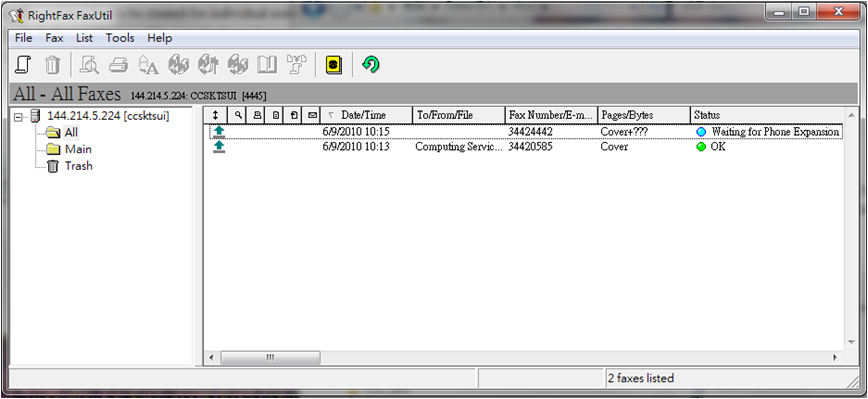868x399 pixels.
Task: Click the horizontal scrollbar thumb
Action: [270, 357]
